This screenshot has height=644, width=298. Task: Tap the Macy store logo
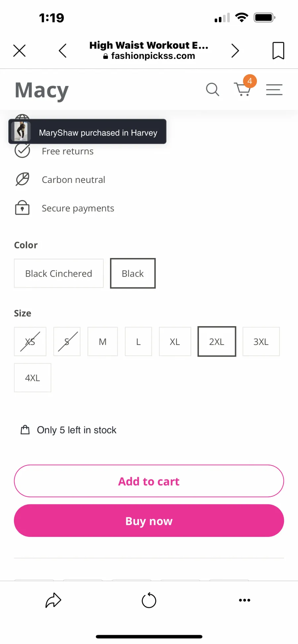pos(42,90)
